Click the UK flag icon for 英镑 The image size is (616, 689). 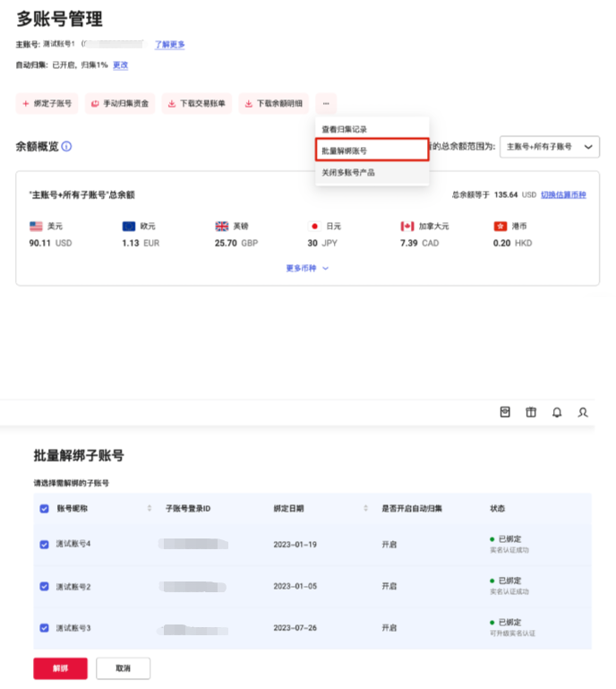pyautogui.click(x=222, y=227)
